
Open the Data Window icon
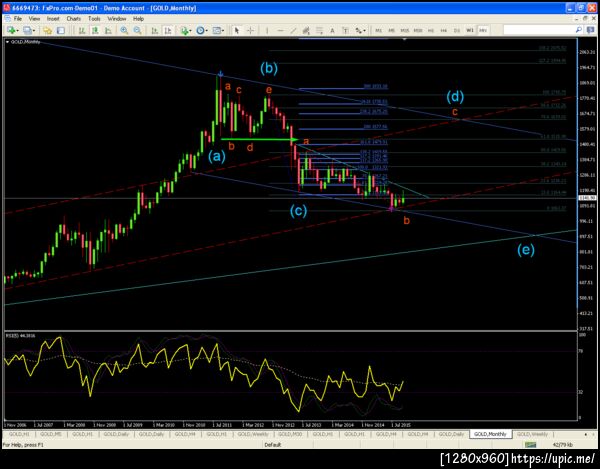(60, 30)
